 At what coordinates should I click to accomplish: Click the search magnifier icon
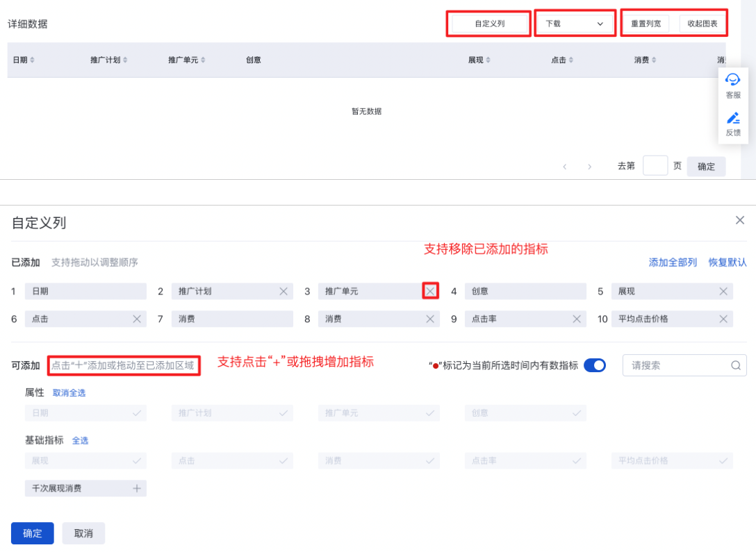pos(736,365)
